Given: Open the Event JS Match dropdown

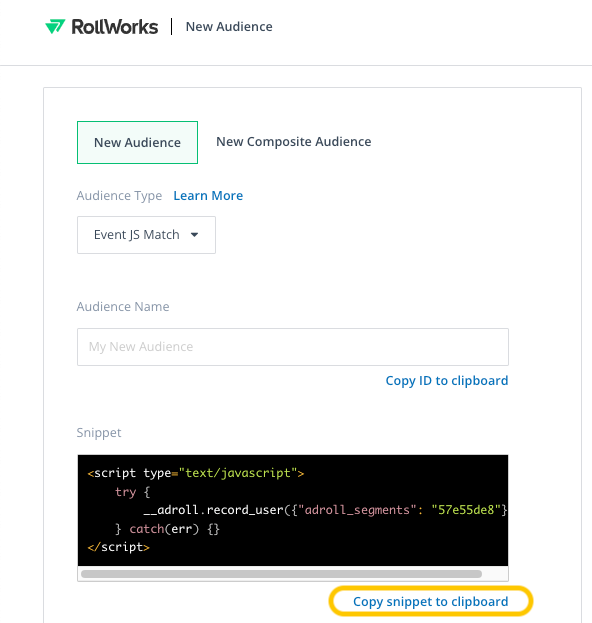Looking at the screenshot, I should [146, 235].
